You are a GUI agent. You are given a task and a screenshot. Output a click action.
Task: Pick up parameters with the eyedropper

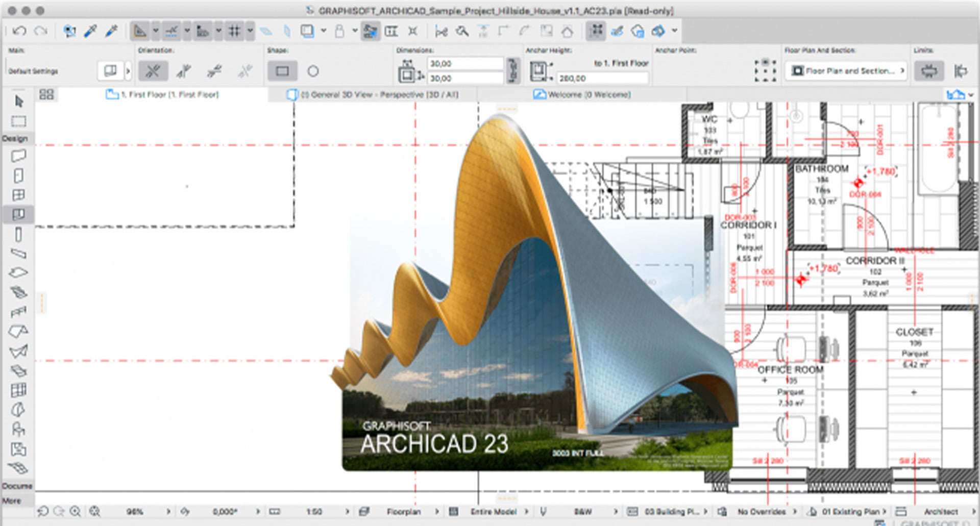(x=90, y=31)
